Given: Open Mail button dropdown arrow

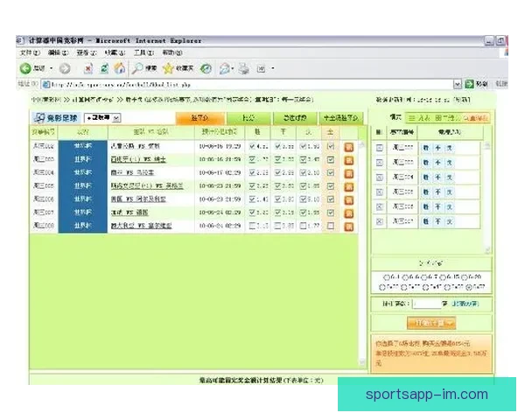Looking at the screenshot, I should click(233, 68).
